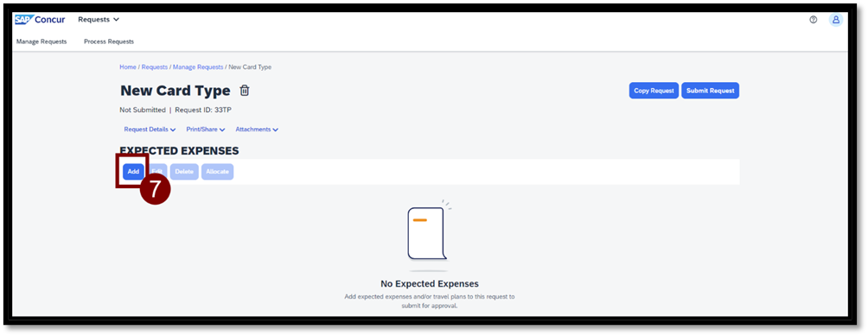Expand the Requests dropdown in header
Image resolution: width=868 pixels, height=336 pixels.
click(x=99, y=19)
